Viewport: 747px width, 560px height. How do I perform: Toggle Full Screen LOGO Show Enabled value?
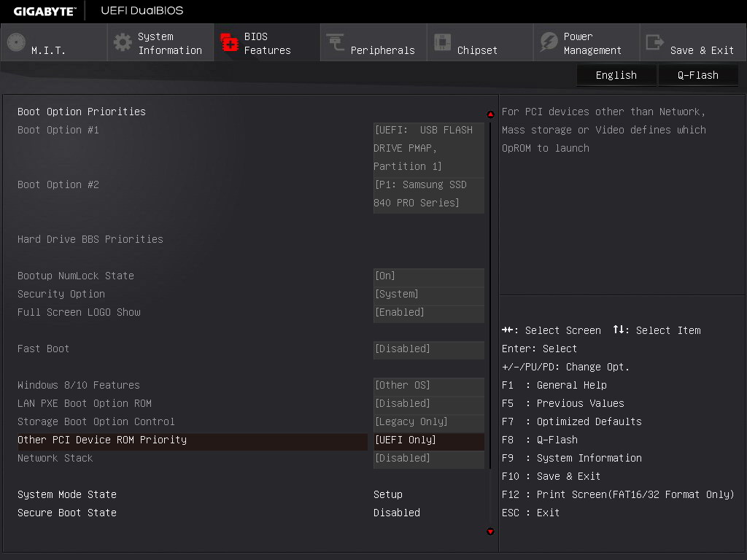pos(428,313)
